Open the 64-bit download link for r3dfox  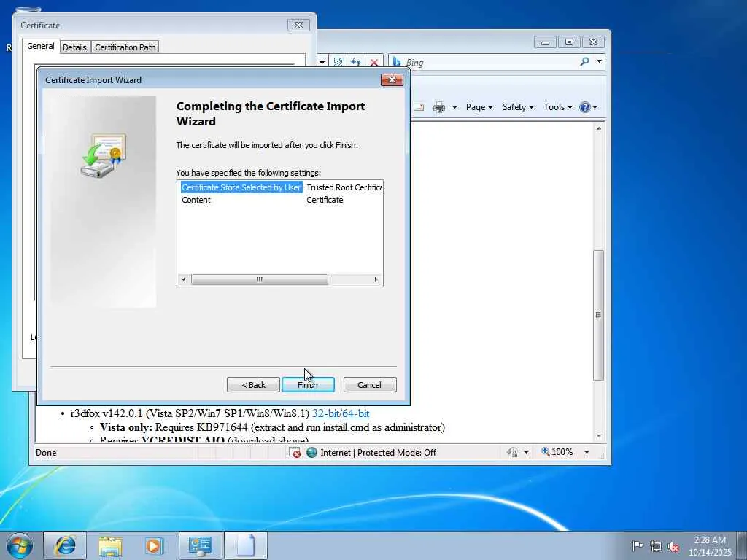(355, 413)
